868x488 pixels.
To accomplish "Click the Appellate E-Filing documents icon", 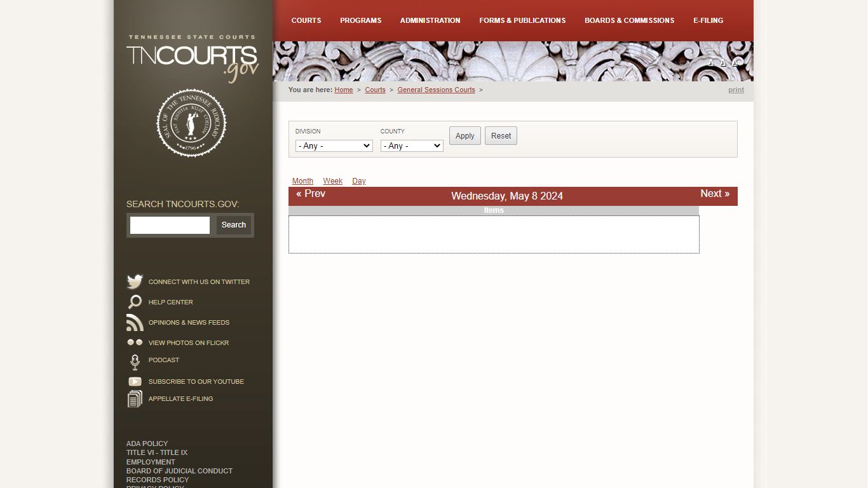I will click(x=135, y=399).
